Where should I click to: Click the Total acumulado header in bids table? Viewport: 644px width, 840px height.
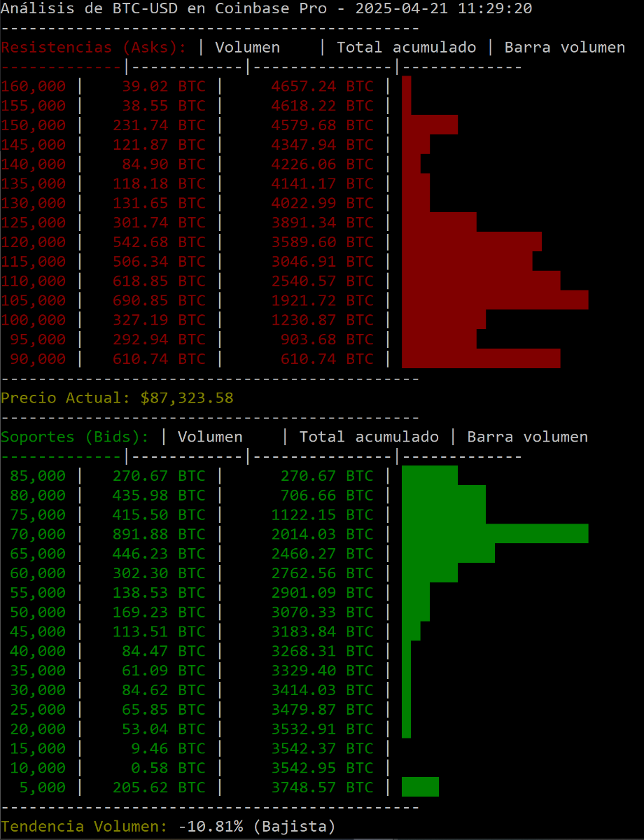point(369,437)
